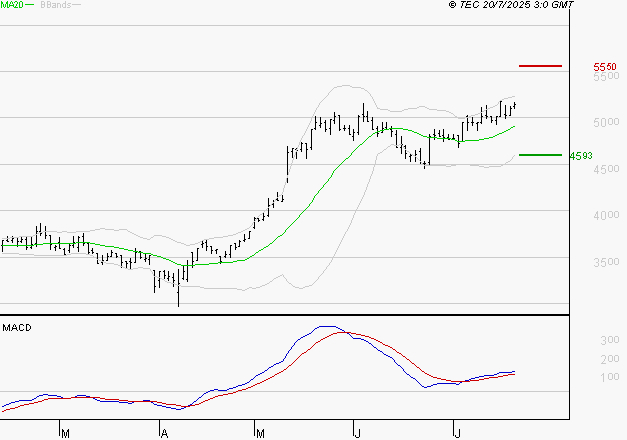Click the 5000 price axis label
Screen dimensions: 627x440
coord(607,122)
